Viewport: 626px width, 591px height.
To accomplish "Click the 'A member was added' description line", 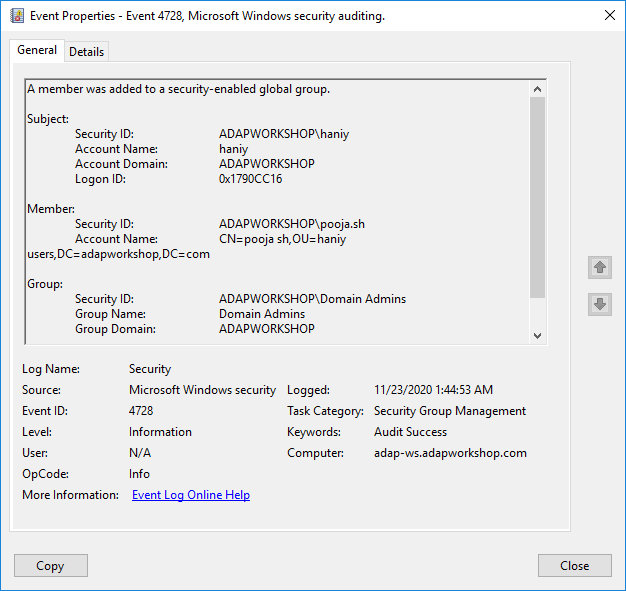I will (x=178, y=89).
